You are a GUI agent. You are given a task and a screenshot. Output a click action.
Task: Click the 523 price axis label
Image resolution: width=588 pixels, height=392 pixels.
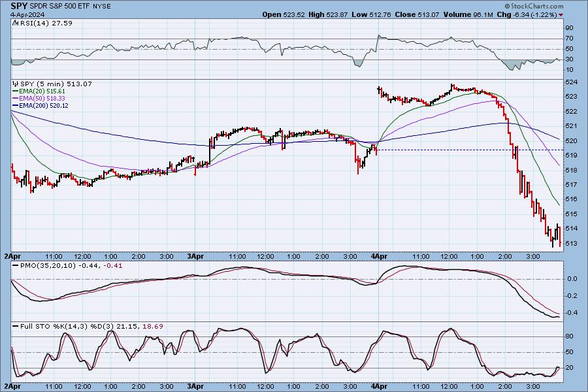(571, 97)
